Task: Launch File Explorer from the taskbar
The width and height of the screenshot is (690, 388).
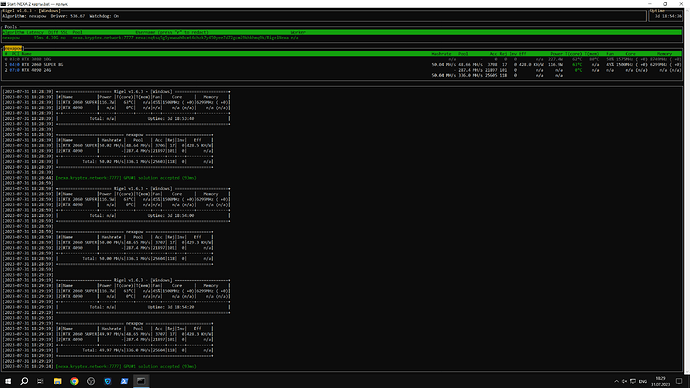Action: coord(58,381)
